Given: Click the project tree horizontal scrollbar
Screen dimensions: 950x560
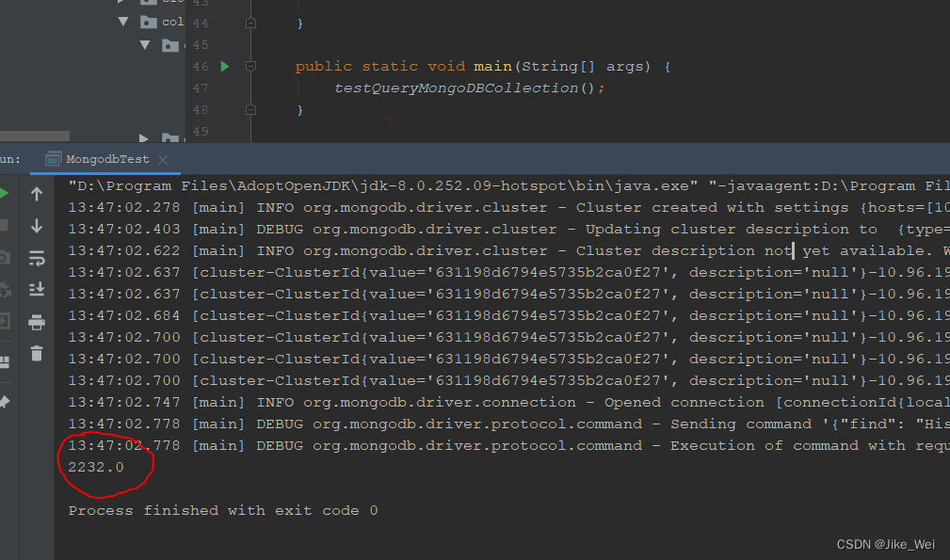Looking at the screenshot, I should tap(35, 136).
